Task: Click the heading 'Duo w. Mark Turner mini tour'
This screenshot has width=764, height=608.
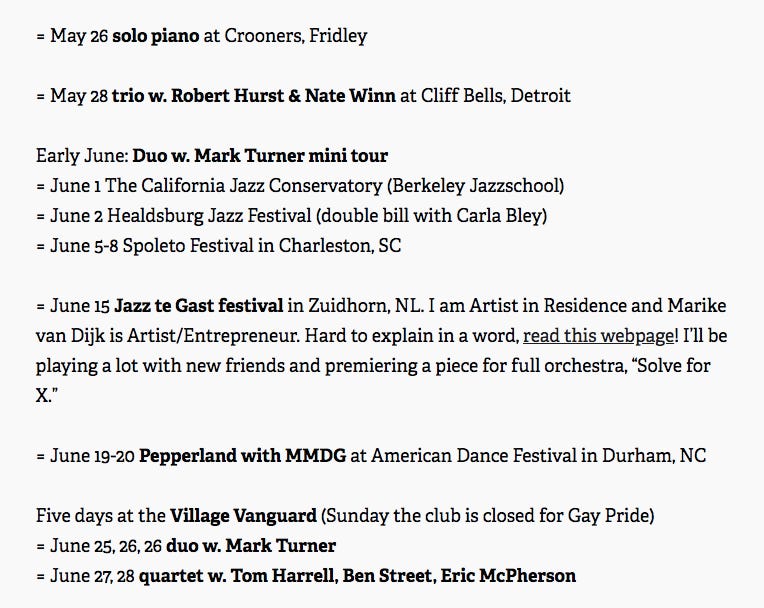Action: [x=260, y=156]
